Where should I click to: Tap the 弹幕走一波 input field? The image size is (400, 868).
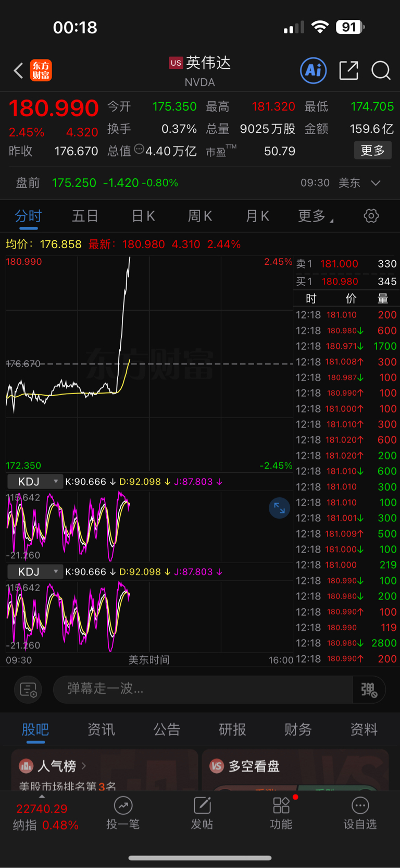(x=203, y=689)
